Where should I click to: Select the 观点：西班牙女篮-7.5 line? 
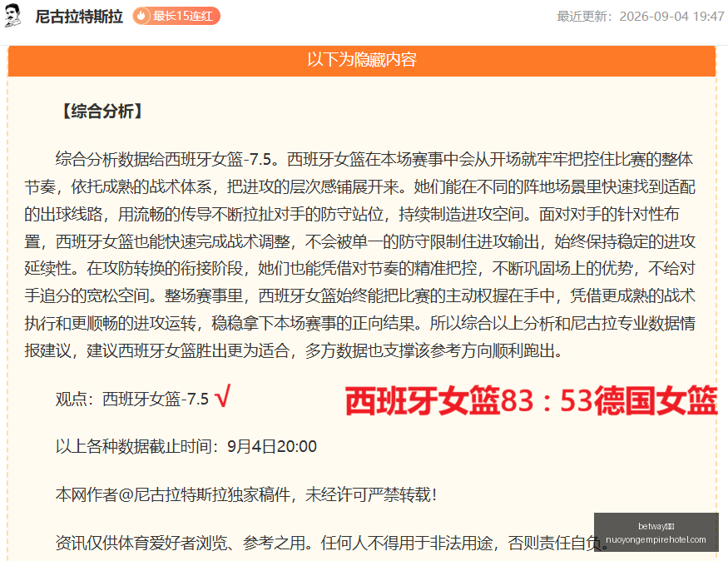132,399
